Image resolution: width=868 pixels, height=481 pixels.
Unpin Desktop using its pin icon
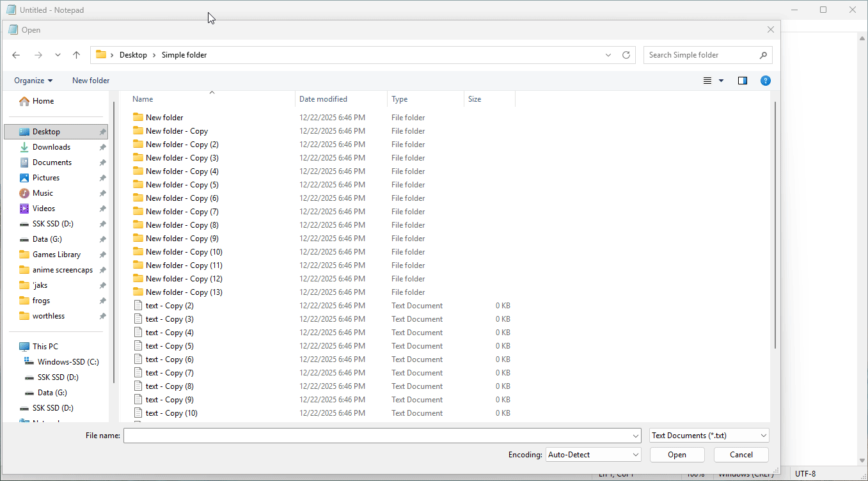tap(102, 132)
